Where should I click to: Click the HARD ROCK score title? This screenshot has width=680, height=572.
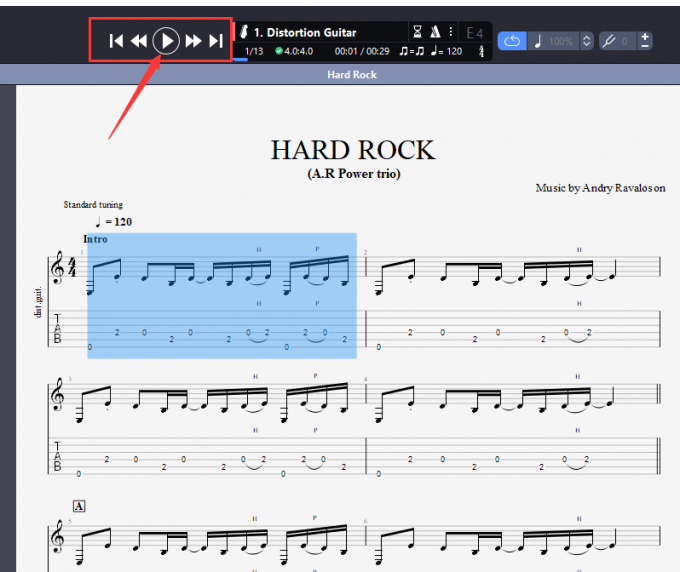[352, 150]
